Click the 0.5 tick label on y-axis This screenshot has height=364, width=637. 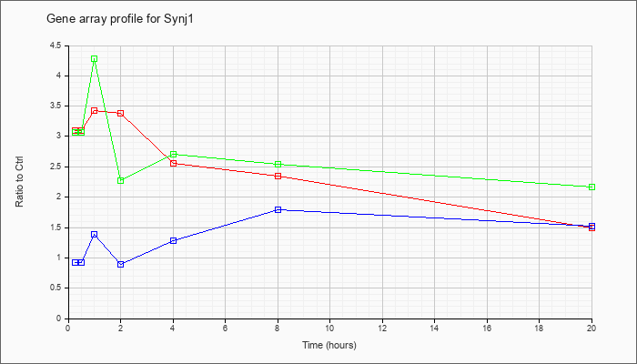pos(56,288)
